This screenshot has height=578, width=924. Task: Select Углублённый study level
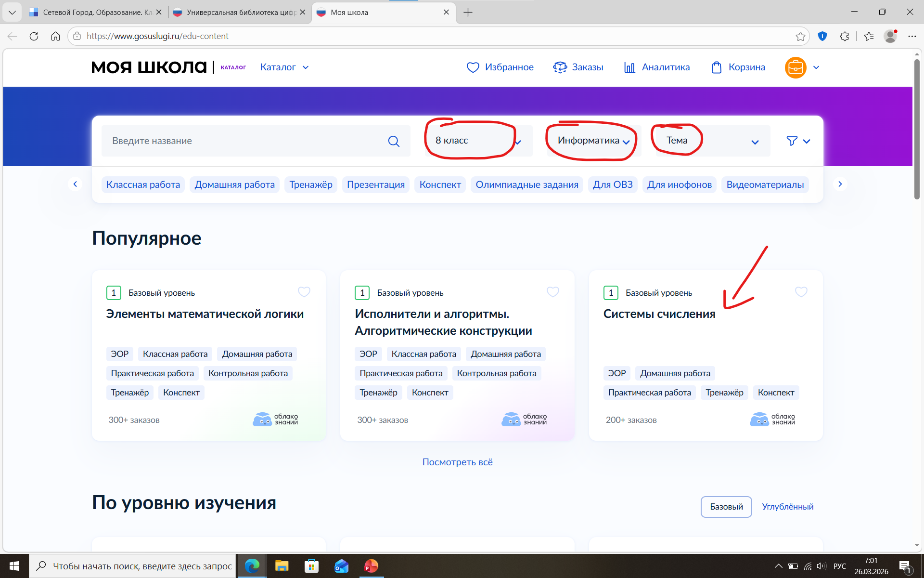click(x=787, y=507)
